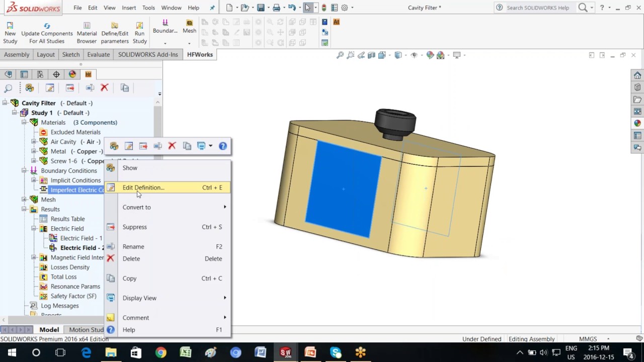Open the Options gear icon
Image resolution: width=644 pixels, height=362 pixels.
pos(345,8)
